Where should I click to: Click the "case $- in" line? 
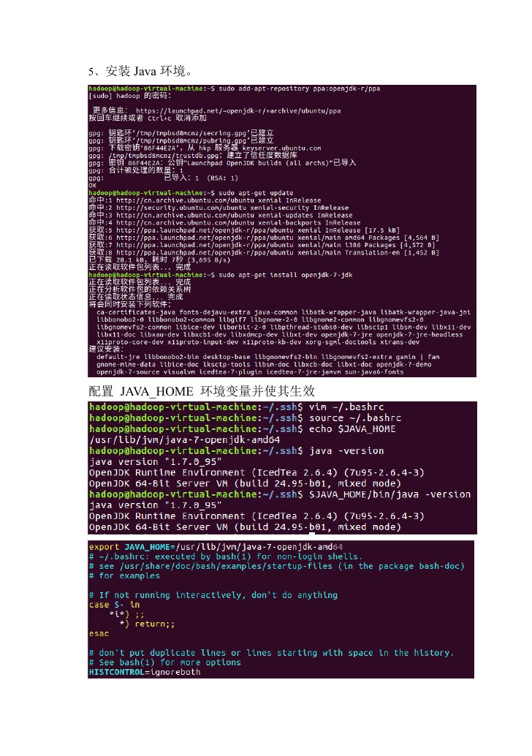pyautogui.click(x=114, y=605)
